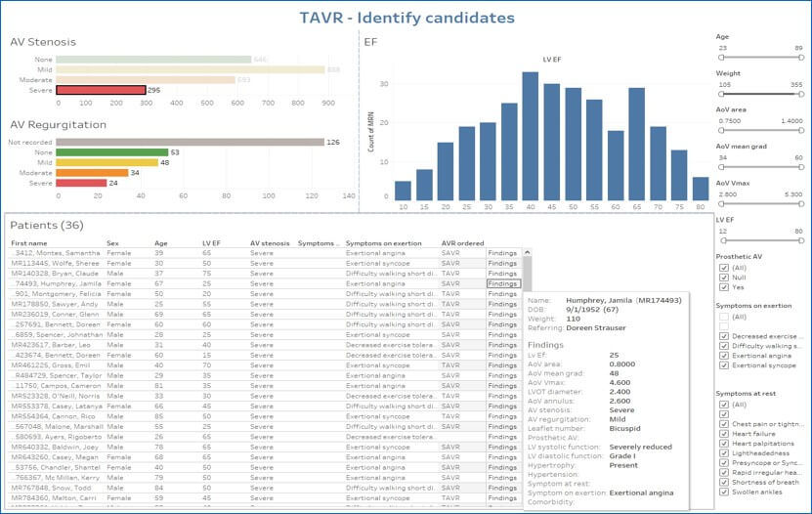Image resolution: width=812 pixels, height=514 pixels.
Task: Select patient row MR236019, Conner, Glenn
Action: [x=265, y=315]
